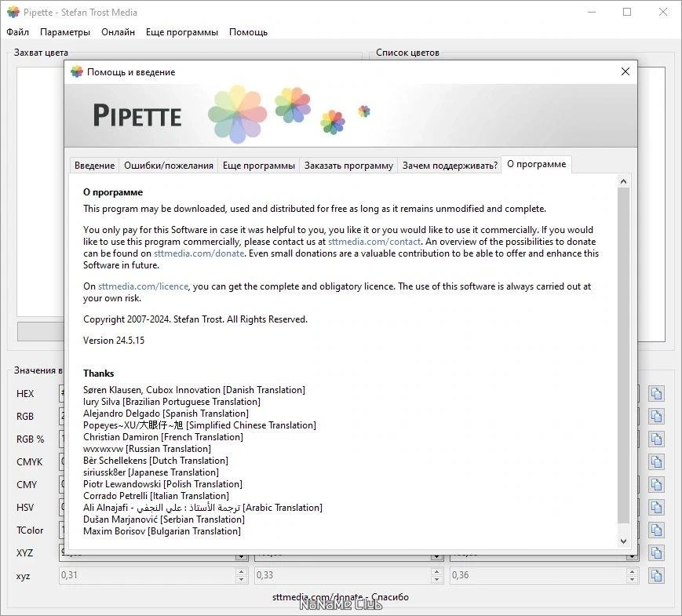The width and height of the screenshot is (682, 616).
Task: Click the Thanks heading
Action: click(98, 374)
